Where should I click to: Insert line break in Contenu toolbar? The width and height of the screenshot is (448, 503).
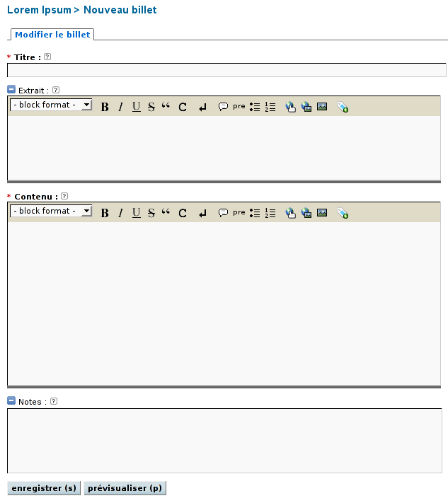(202, 213)
